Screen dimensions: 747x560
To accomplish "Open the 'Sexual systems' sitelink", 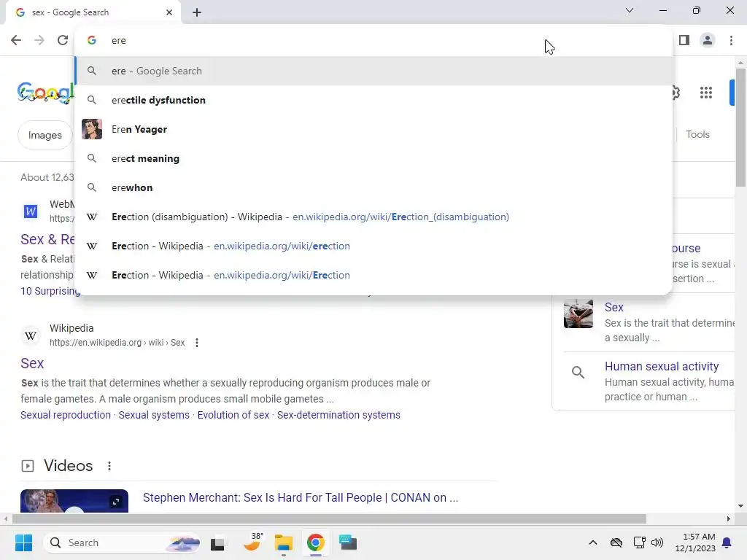I will tap(154, 415).
